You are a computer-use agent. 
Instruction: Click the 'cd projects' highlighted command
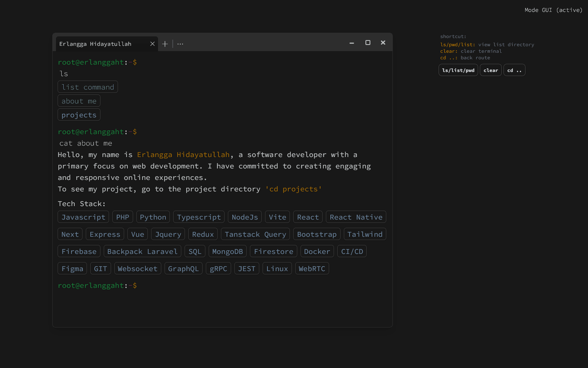294,189
